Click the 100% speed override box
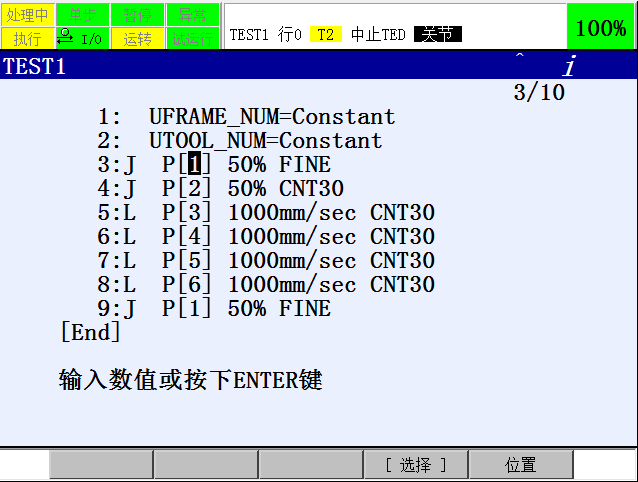 pos(601,27)
